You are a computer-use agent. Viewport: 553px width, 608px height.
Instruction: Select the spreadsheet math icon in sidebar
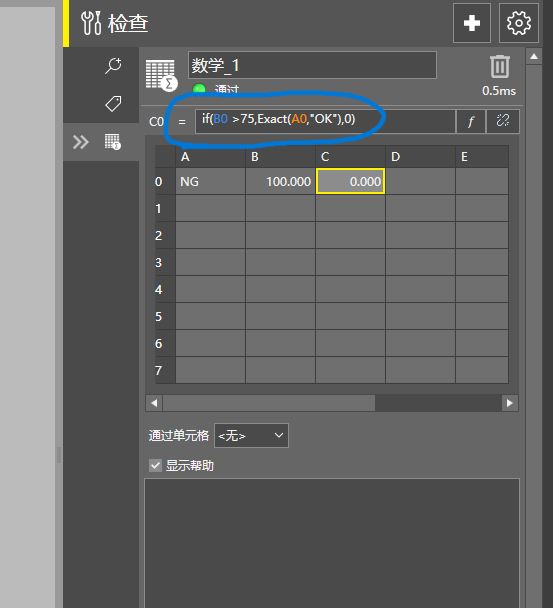[x=112, y=142]
